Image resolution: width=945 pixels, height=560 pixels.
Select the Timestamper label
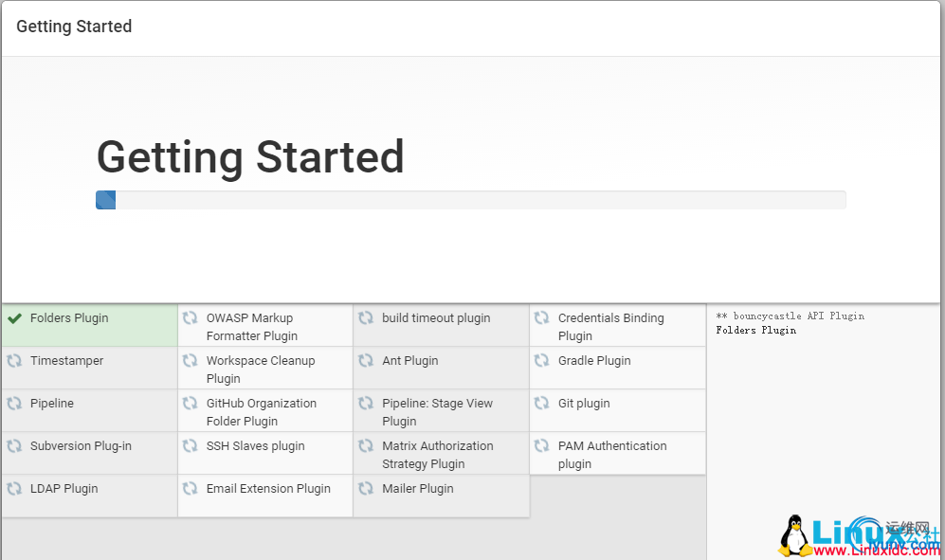pyautogui.click(x=67, y=360)
